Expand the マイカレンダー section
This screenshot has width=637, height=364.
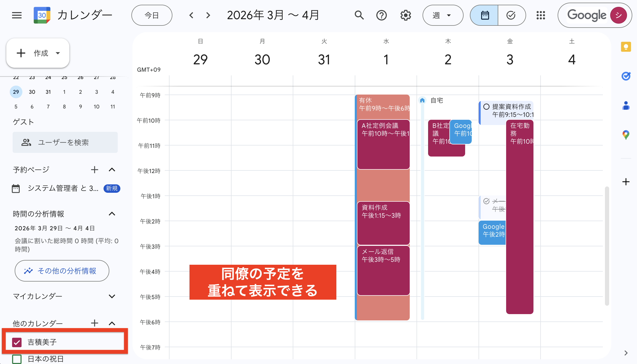112,296
